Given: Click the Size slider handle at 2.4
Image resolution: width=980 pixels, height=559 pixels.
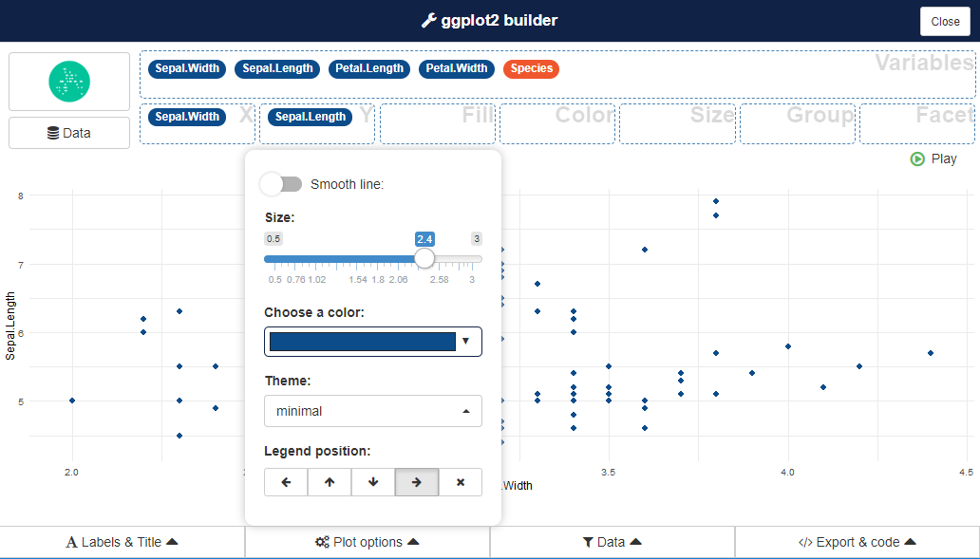Looking at the screenshot, I should point(424,258).
